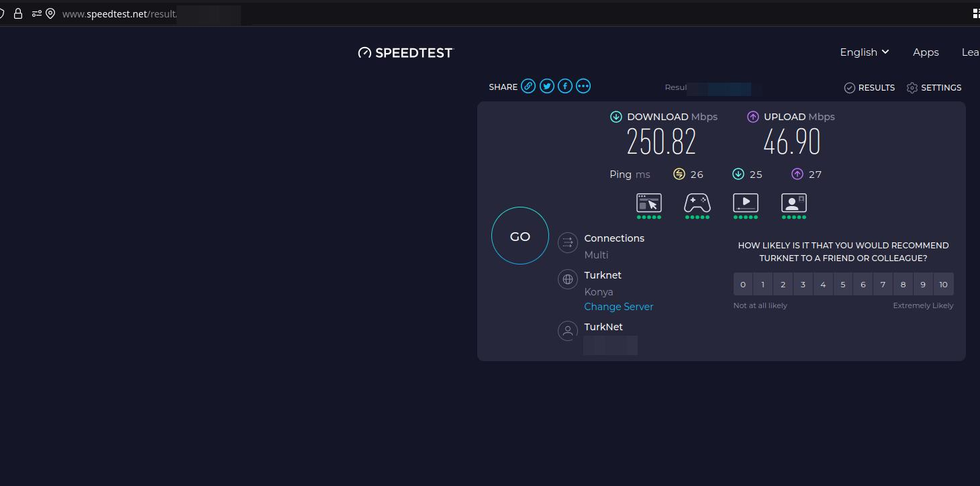
Task: Click the TurkNet provider name
Action: [603, 327]
